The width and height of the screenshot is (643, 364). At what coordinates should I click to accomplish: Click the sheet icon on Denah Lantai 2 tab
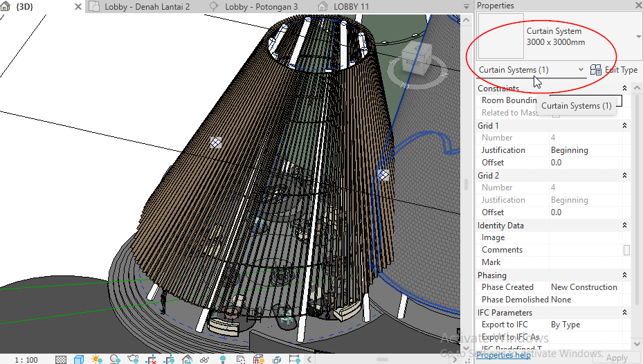pos(94,6)
